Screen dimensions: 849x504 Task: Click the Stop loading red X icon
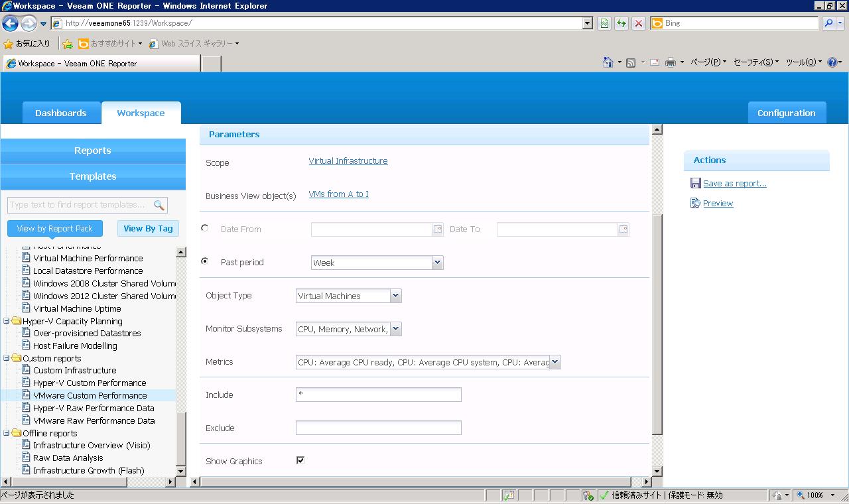click(x=638, y=23)
